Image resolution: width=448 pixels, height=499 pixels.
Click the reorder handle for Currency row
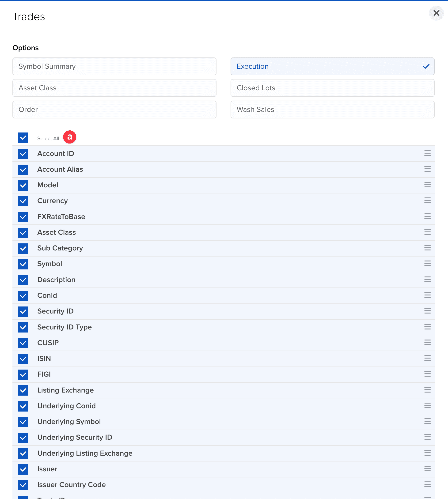tap(427, 200)
